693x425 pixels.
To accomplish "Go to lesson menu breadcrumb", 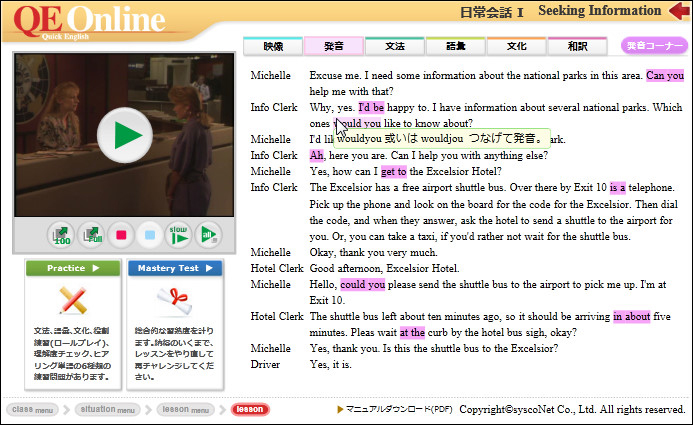I will pyautogui.click(x=185, y=410).
